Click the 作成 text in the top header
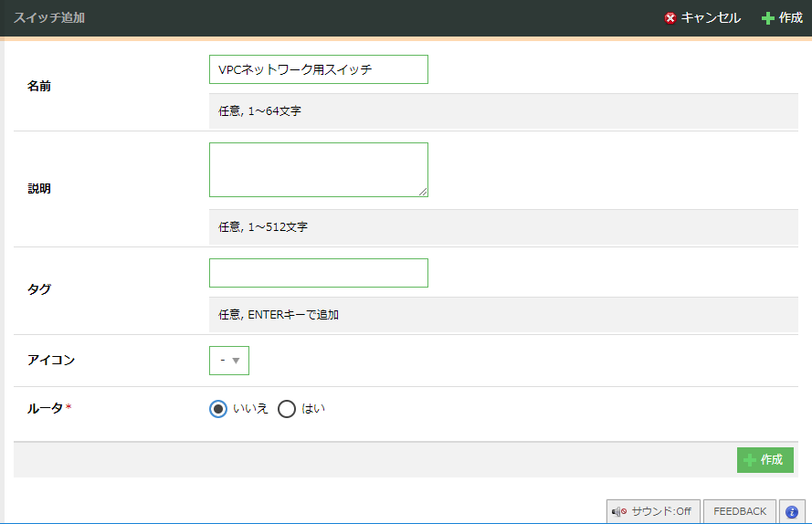The width and height of the screenshot is (812, 524). click(791, 18)
